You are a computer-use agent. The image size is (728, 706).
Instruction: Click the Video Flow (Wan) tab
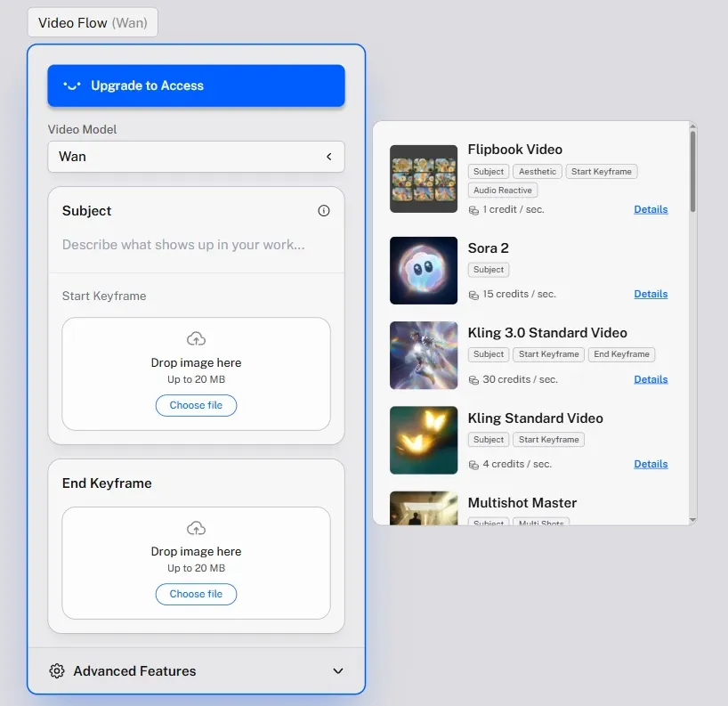93,22
